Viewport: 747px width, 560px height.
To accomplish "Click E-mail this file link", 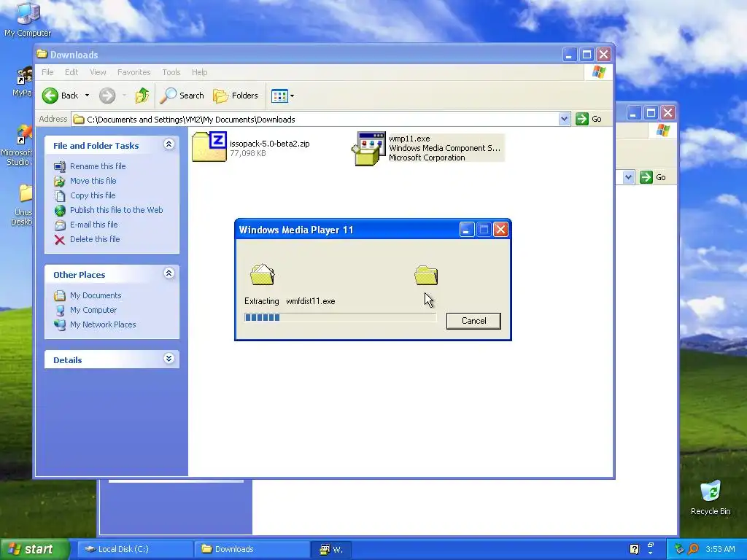I will [x=94, y=225].
